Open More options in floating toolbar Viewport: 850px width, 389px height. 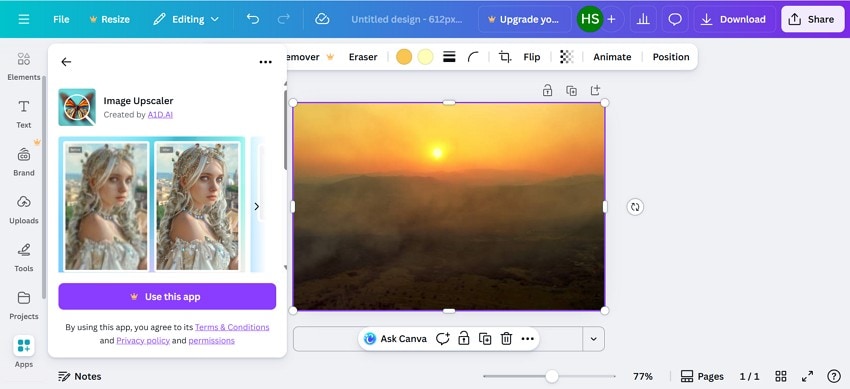click(527, 339)
